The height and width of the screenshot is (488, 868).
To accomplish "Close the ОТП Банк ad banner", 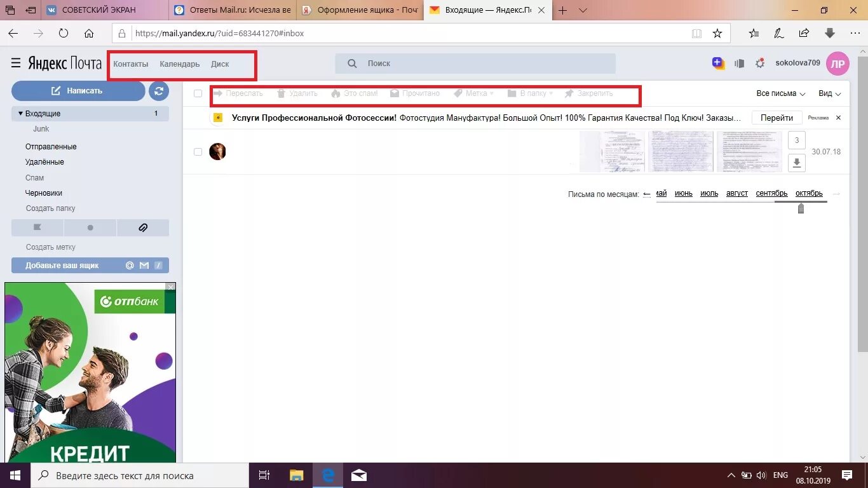I will 170,287.
